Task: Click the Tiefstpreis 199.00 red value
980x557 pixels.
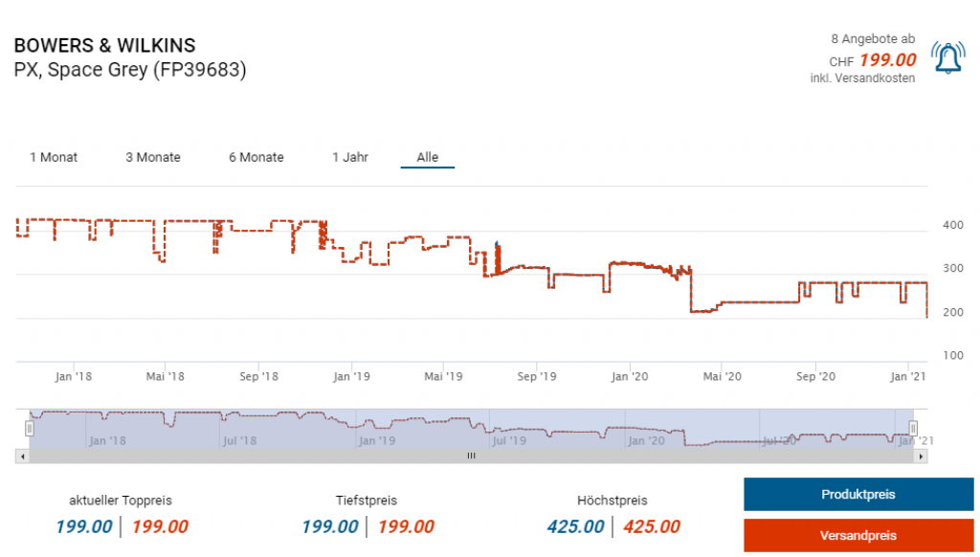Action: [x=406, y=526]
